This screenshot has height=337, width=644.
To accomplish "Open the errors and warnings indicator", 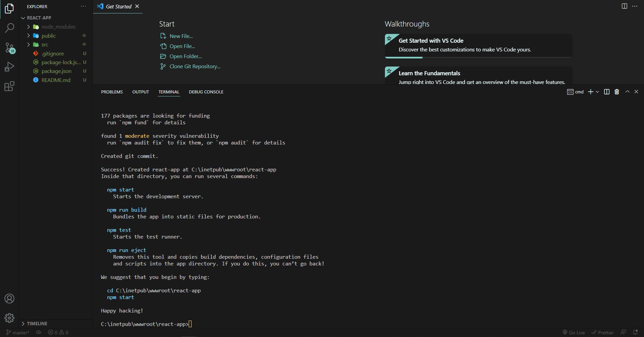I will click(x=58, y=332).
